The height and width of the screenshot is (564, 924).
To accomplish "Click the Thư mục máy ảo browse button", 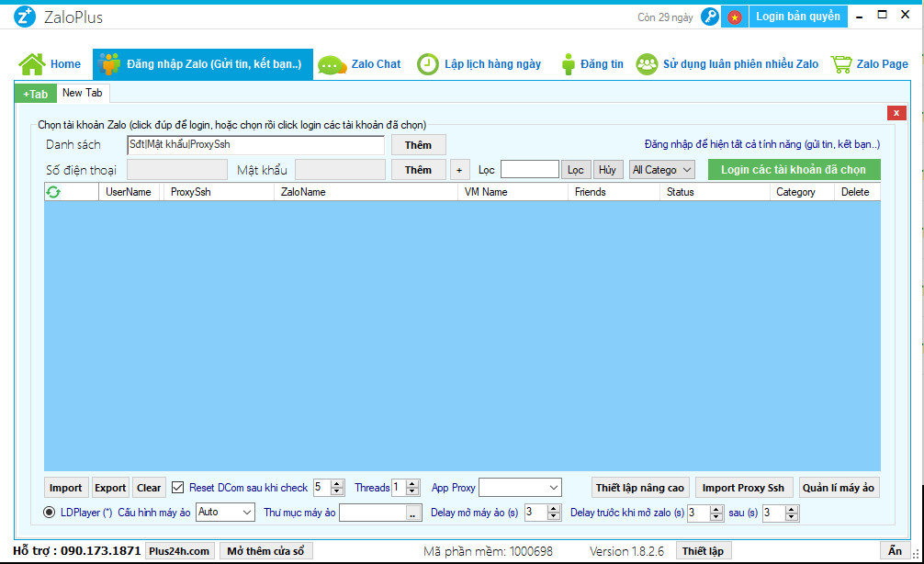I will pos(412,513).
